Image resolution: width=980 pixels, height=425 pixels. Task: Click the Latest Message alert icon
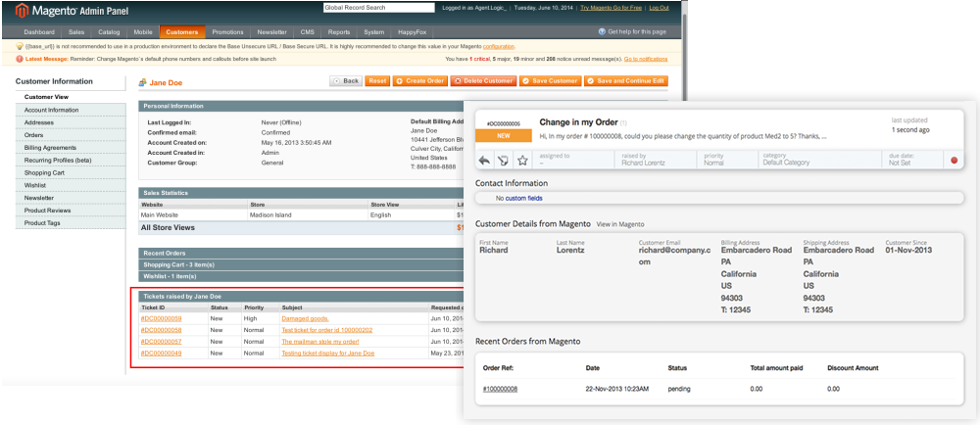point(20,59)
